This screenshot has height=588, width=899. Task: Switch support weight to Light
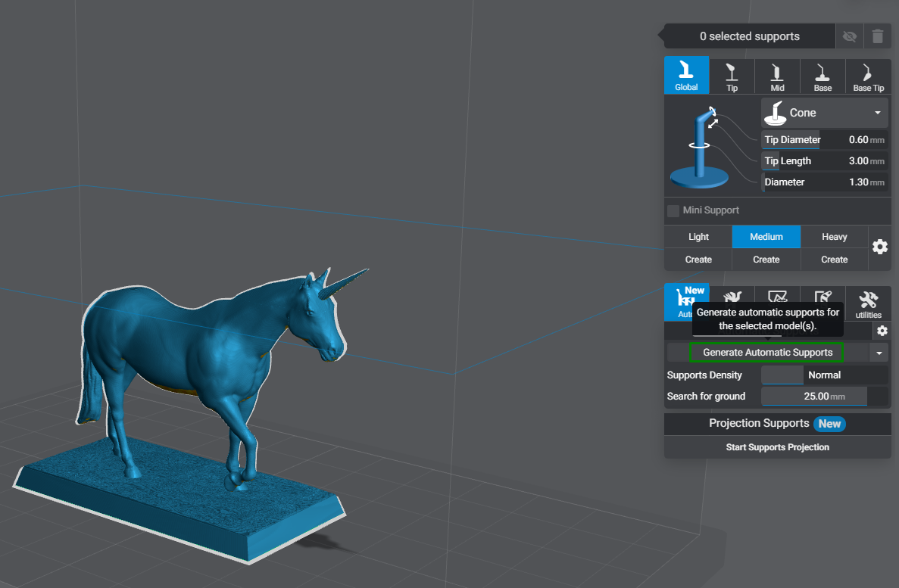[698, 236]
